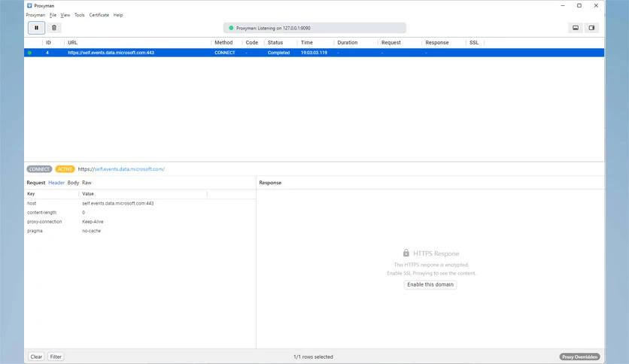The width and height of the screenshot is (629, 364).
Task: Click the proxy-connection header row
Action: click(x=140, y=222)
